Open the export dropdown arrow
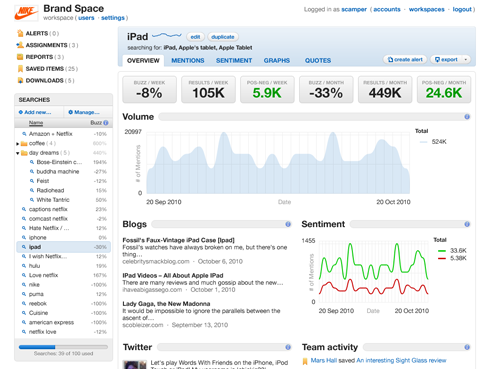490x369 pixels. point(466,59)
